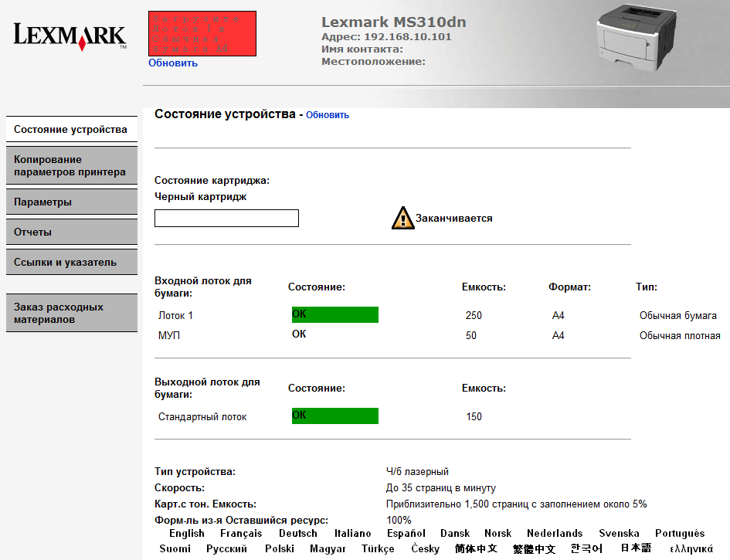The height and width of the screenshot is (560, 730).
Task: Open Состояние устройства in the sidebar
Action: [x=72, y=129]
